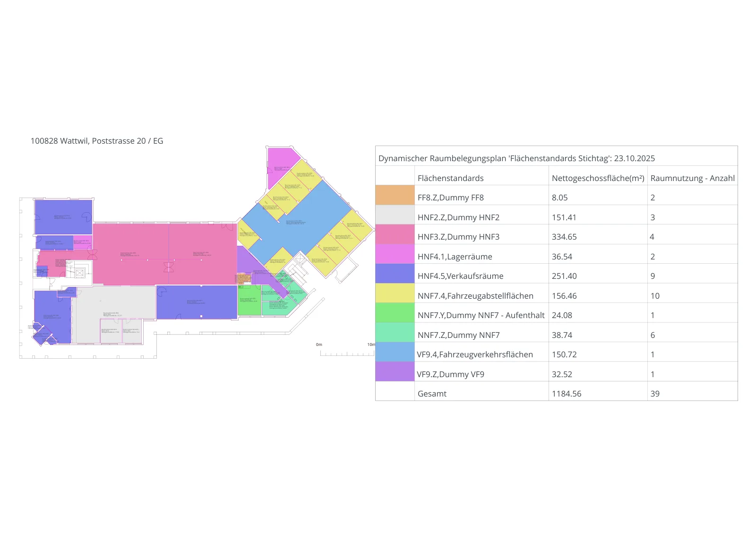Click the orange FF8.Z Dummy FF8 swatch
The image size is (756, 535).
pos(395,195)
